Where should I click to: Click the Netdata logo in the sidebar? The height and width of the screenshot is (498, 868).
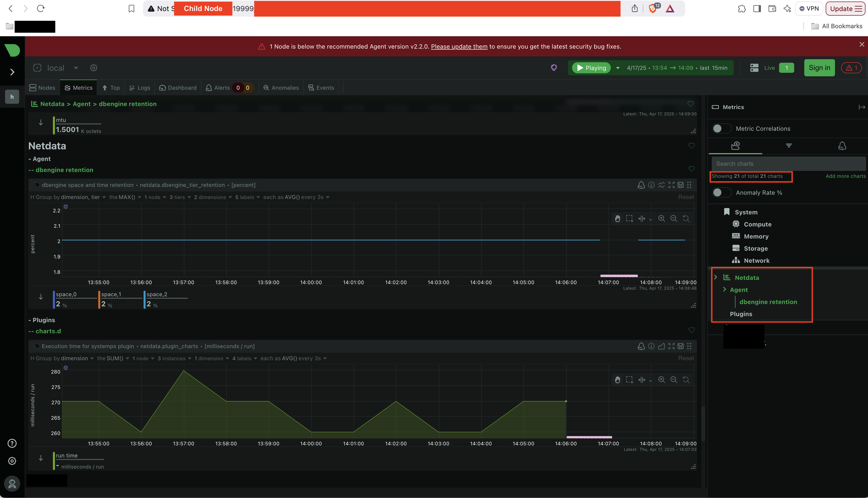click(12, 50)
